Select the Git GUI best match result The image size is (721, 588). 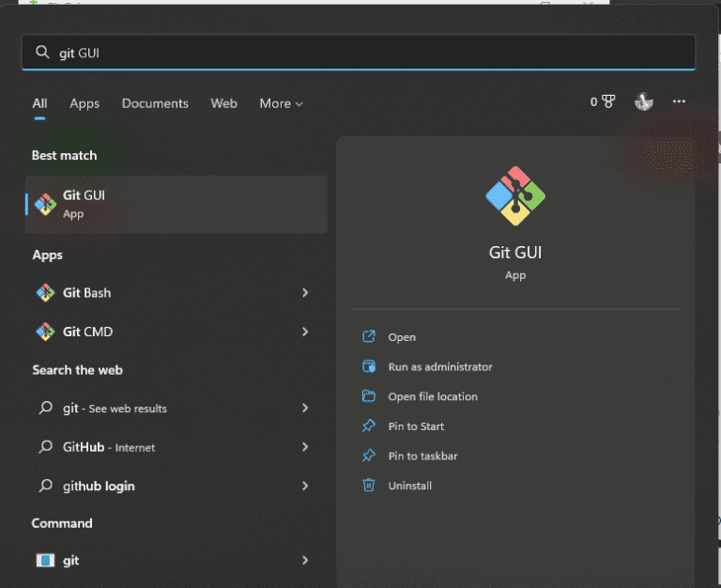coord(176,204)
